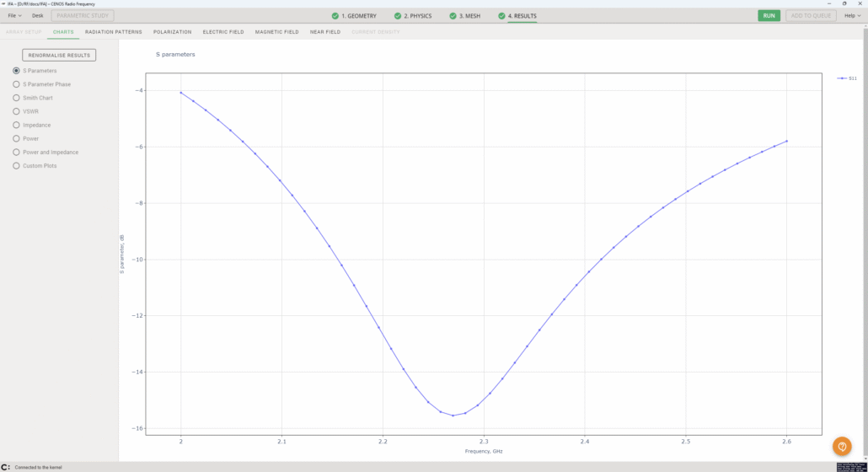Click the orange help chat bubble icon

[x=841, y=446]
